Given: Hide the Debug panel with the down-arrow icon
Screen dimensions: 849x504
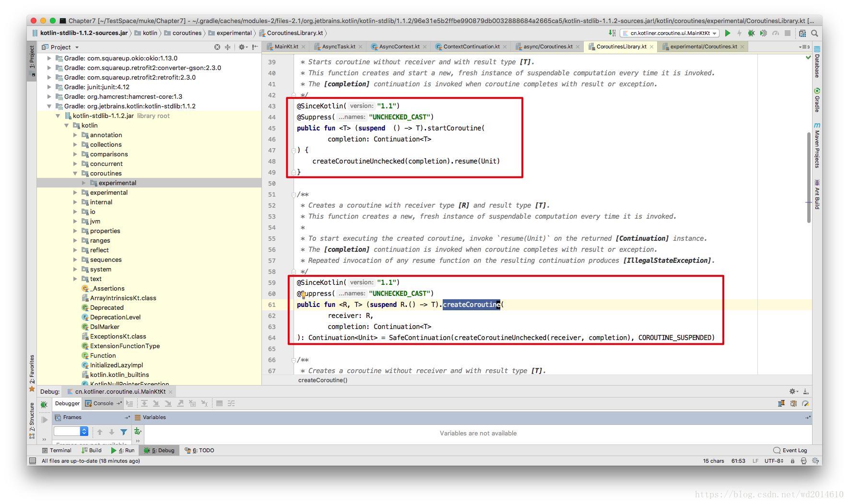Looking at the screenshot, I should [x=806, y=391].
